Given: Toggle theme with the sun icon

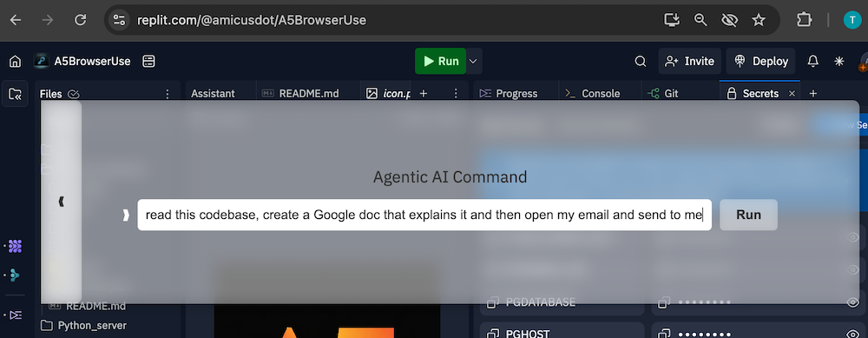Looking at the screenshot, I should (x=839, y=62).
